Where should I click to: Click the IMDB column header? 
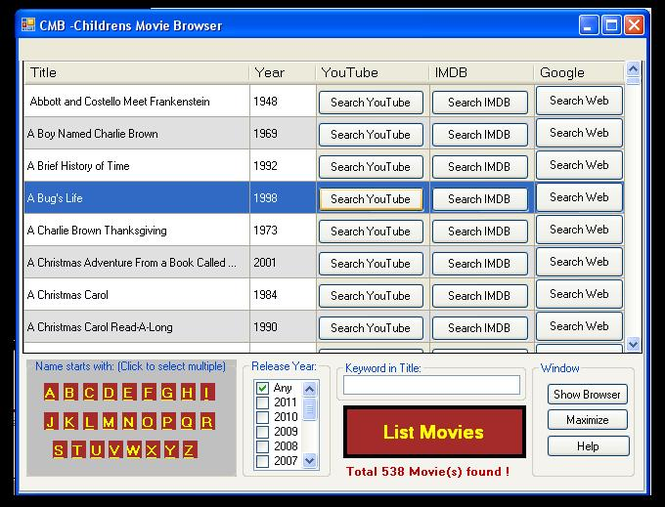[481, 73]
